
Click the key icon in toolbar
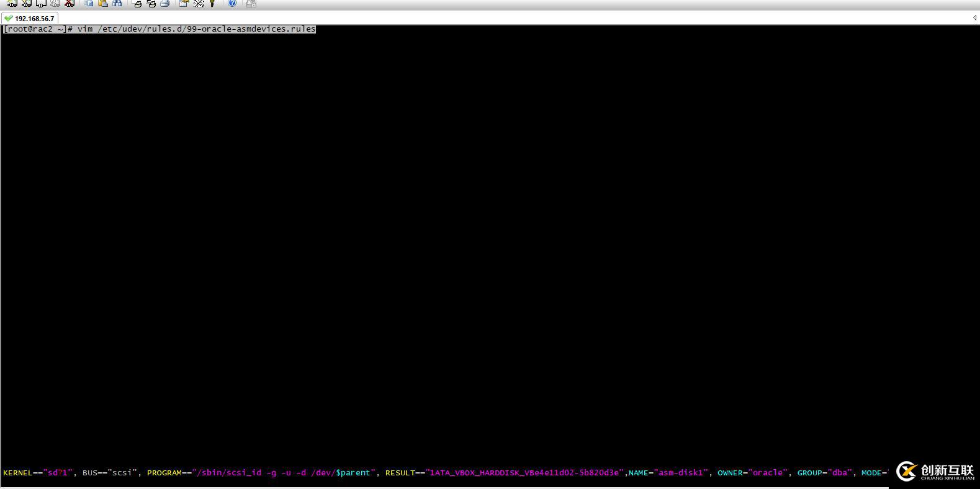212,3
